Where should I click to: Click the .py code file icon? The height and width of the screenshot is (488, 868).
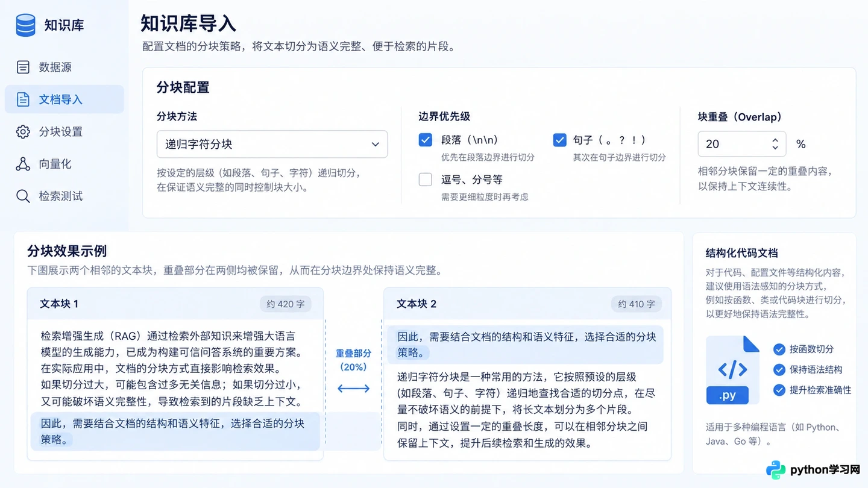click(x=732, y=369)
